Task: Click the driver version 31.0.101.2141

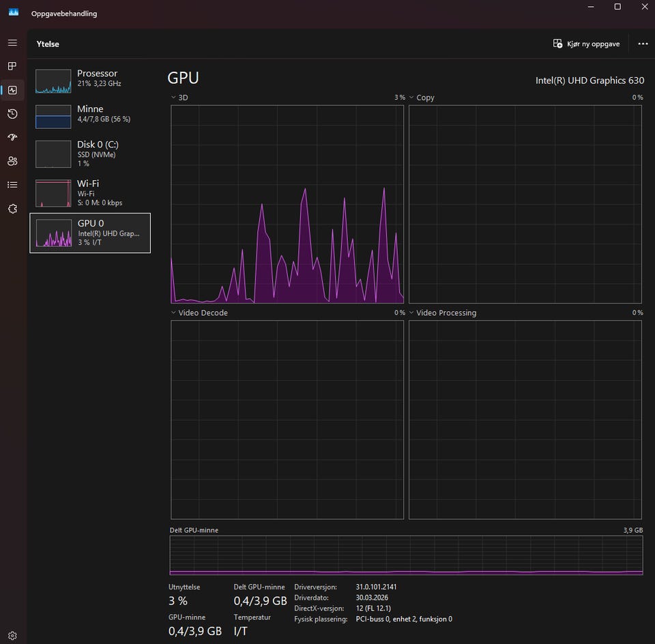Action: click(x=377, y=587)
